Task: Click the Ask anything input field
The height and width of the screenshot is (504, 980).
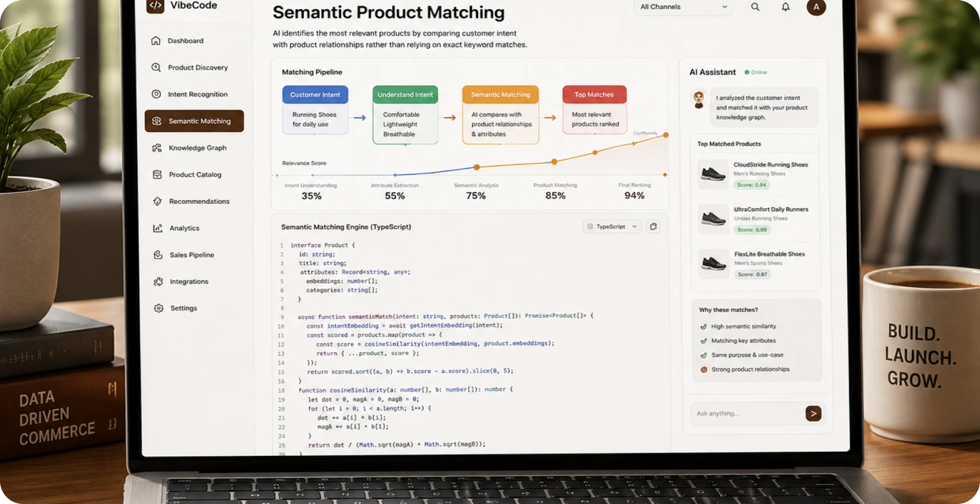Action: (x=747, y=414)
